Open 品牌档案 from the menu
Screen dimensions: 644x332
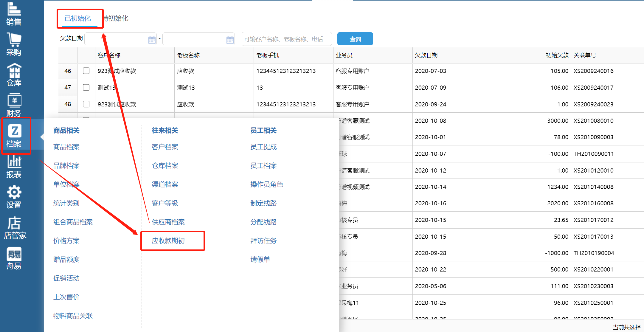pyautogui.click(x=66, y=166)
